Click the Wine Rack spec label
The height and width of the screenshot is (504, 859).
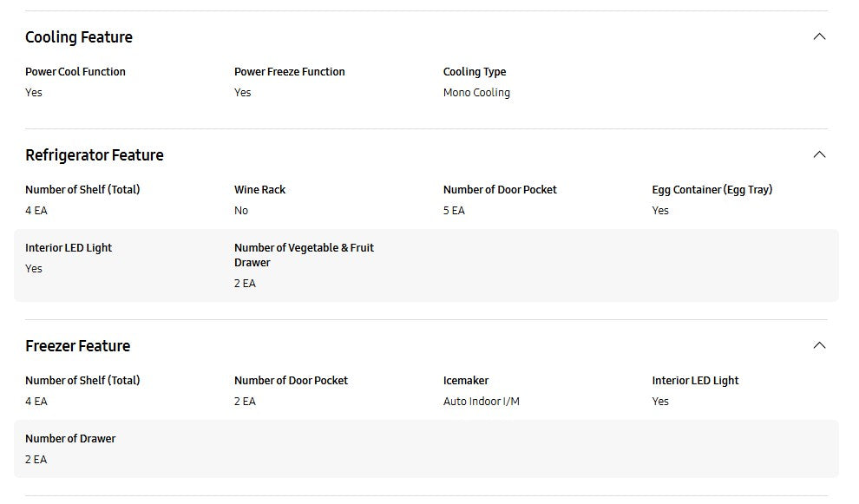(259, 190)
